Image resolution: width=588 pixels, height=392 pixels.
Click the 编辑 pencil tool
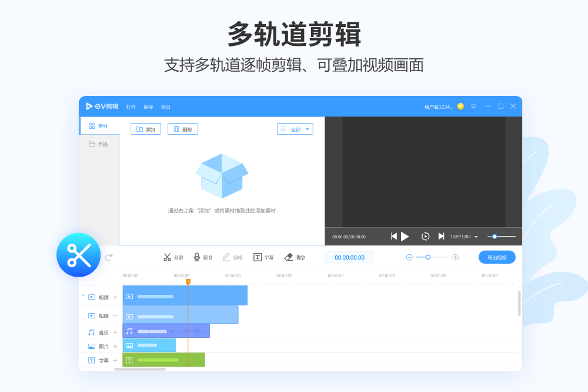coord(232,257)
